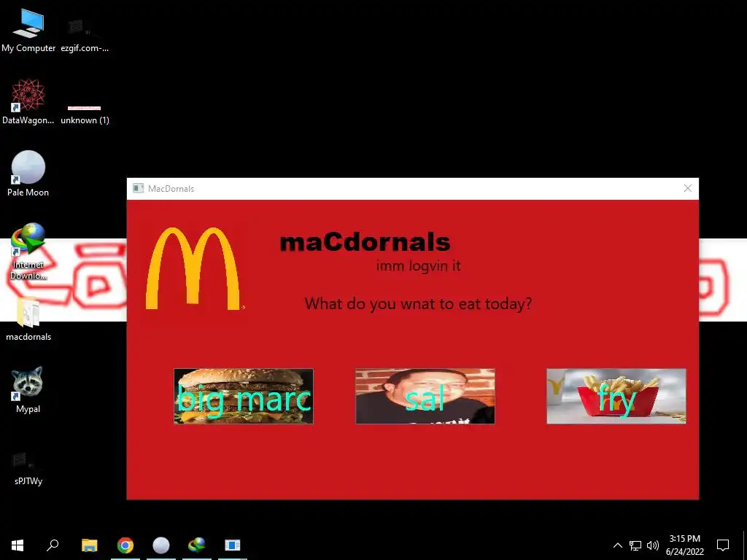Image resolution: width=747 pixels, height=560 pixels.
Task: Open taskbar search magnifier
Action: click(x=53, y=545)
